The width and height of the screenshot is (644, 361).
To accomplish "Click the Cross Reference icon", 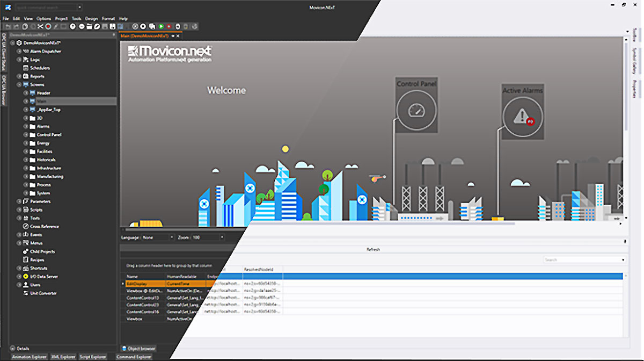I will (x=26, y=226).
